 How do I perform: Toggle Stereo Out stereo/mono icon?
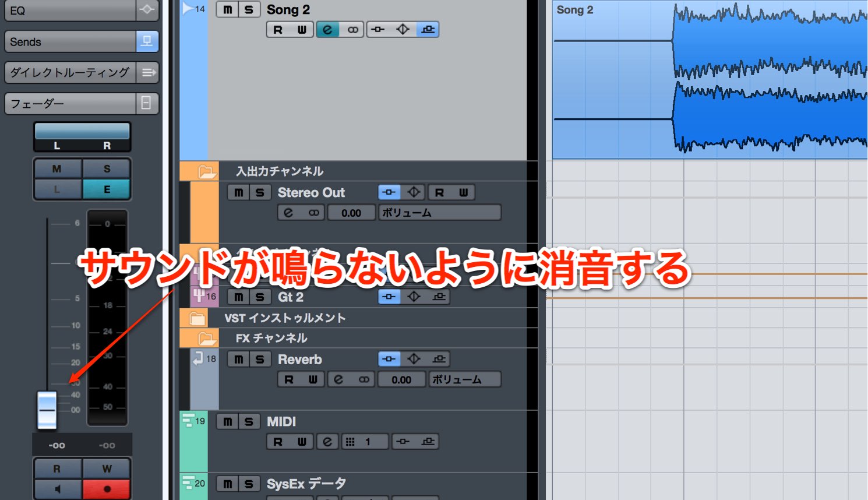coord(313,213)
